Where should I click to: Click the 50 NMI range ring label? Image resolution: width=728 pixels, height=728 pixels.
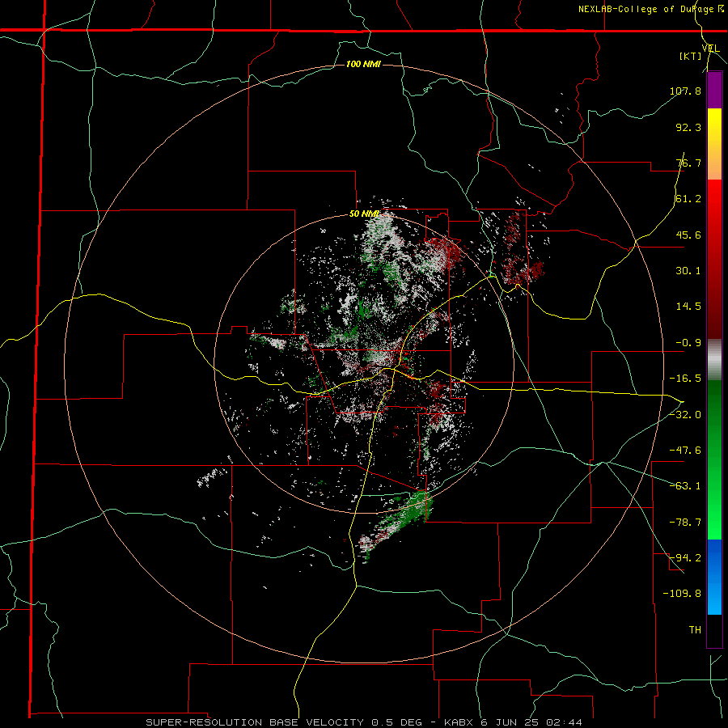(x=364, y=214)
